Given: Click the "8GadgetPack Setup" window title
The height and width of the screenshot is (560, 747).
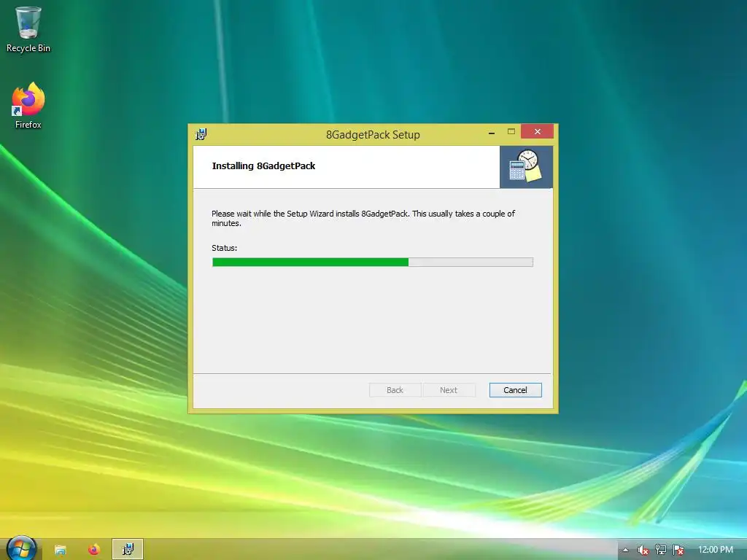Looking at the screenshot, I should (x=373, y=135).
